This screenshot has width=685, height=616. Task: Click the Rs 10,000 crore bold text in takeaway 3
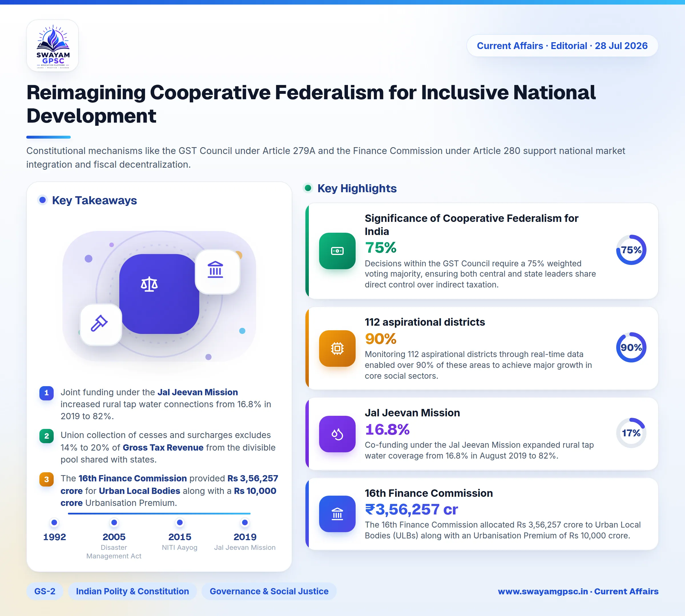(x=168, y=497)
